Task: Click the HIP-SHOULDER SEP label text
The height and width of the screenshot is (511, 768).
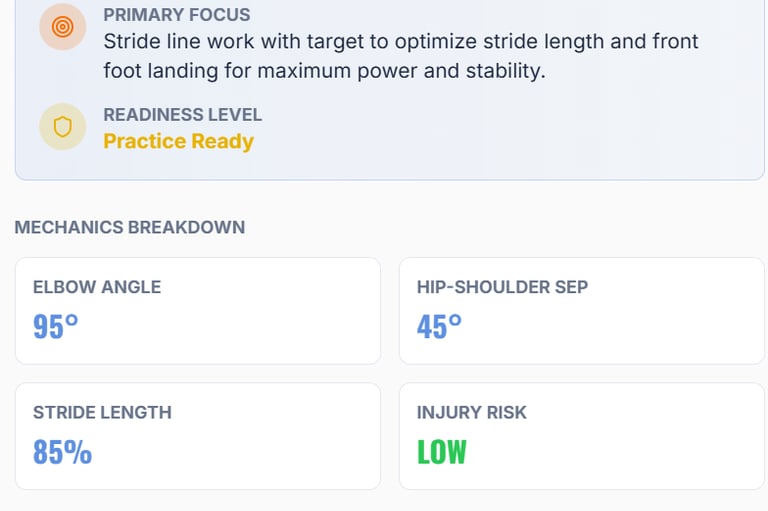Action: click(x=502, y=287)
